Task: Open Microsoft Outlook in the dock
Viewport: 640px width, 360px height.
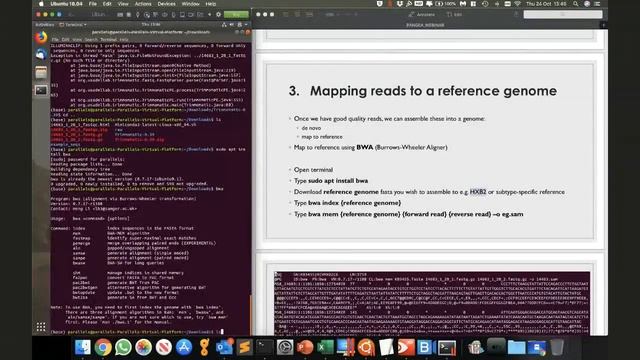Action: [224, 347]
